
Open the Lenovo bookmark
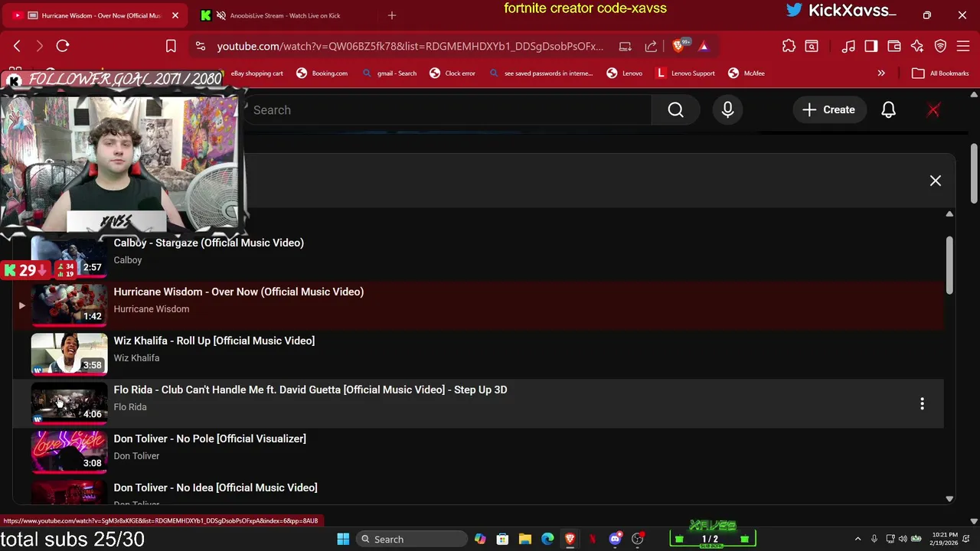pos(625,73)
